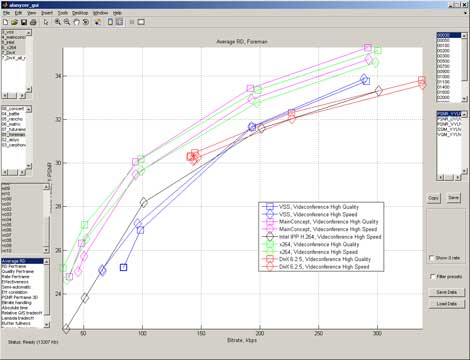
Task: Click the Open File folder icon
Action: pyautogui.click(x=14, y=22)
